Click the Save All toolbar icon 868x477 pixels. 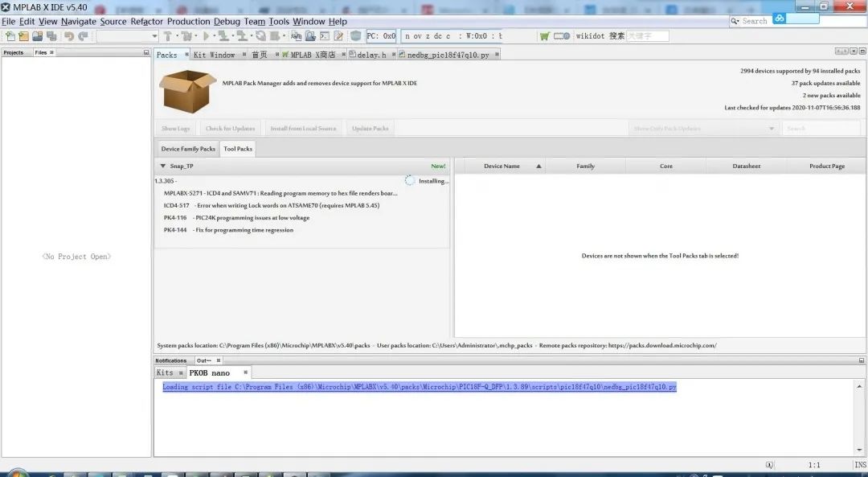[51, 36]
